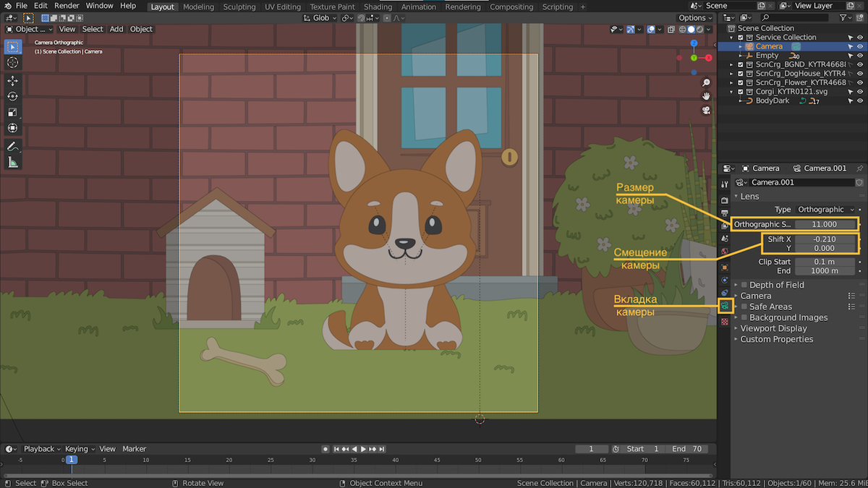Uncheck the Service Collection checkbox in the outliner
Image resolution: width=868 pixels, height=488 pixels.
pos(740,38)
